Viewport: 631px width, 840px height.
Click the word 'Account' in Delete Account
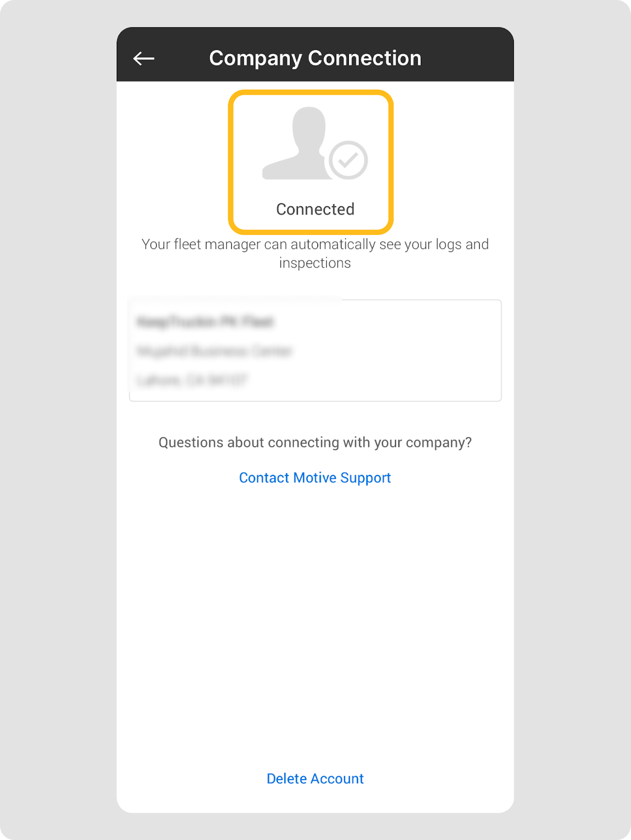point(339,779)
